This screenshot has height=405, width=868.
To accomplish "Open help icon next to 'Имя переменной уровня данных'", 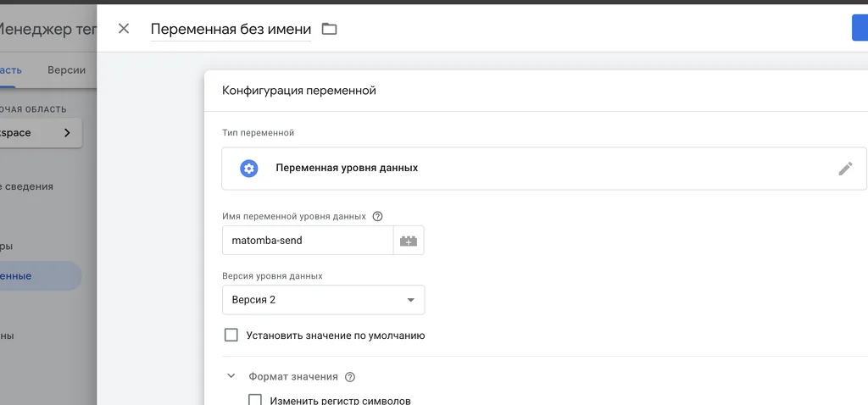I will pyautogui.click(x=377, y=216).
